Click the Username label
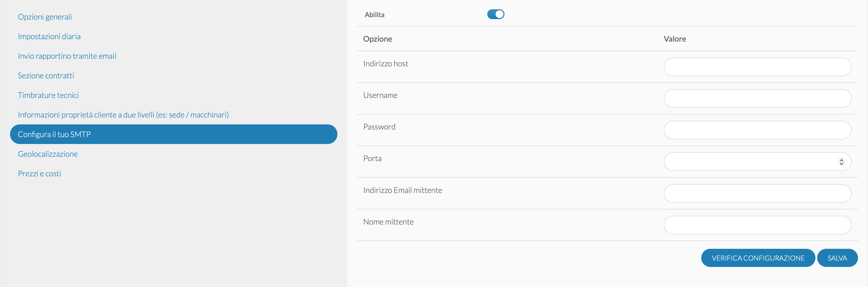This screenshot has height=287, width=868. (x=380, y=95)
